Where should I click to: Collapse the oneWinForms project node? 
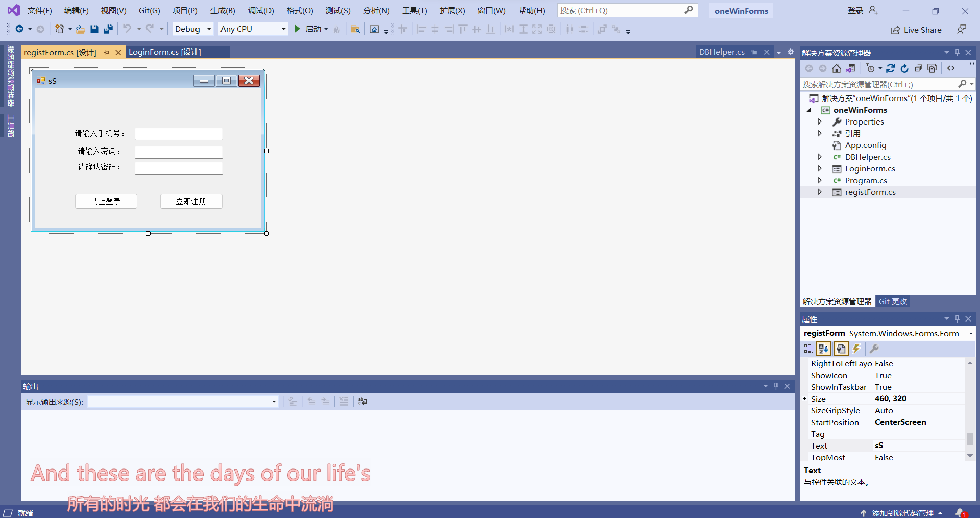click(x=808, y=110)
